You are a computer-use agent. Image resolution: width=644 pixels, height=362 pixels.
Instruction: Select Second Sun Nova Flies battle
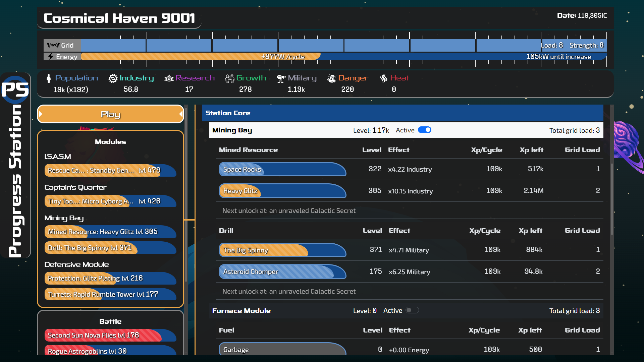(x=110, y=335)
